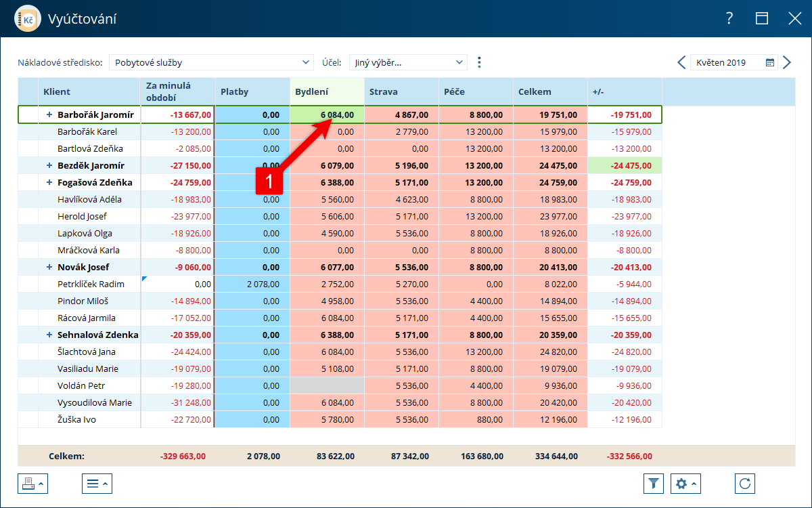Open Nákladové středisko dropdown Pobytové služby
The image size is (812, 508).
tap(211, 62)
